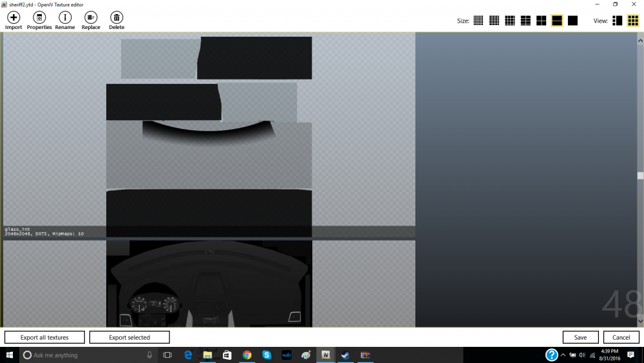
Task: Click the volume speaker tray icon
Action: (x=582, y=355)
